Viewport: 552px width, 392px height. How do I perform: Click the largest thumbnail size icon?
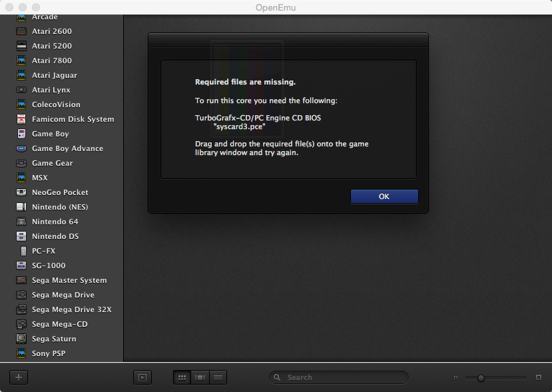click(538, 377)
